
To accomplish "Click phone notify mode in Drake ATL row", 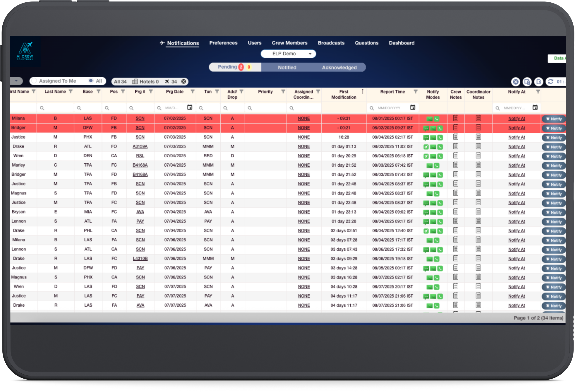I will (440, 147).
